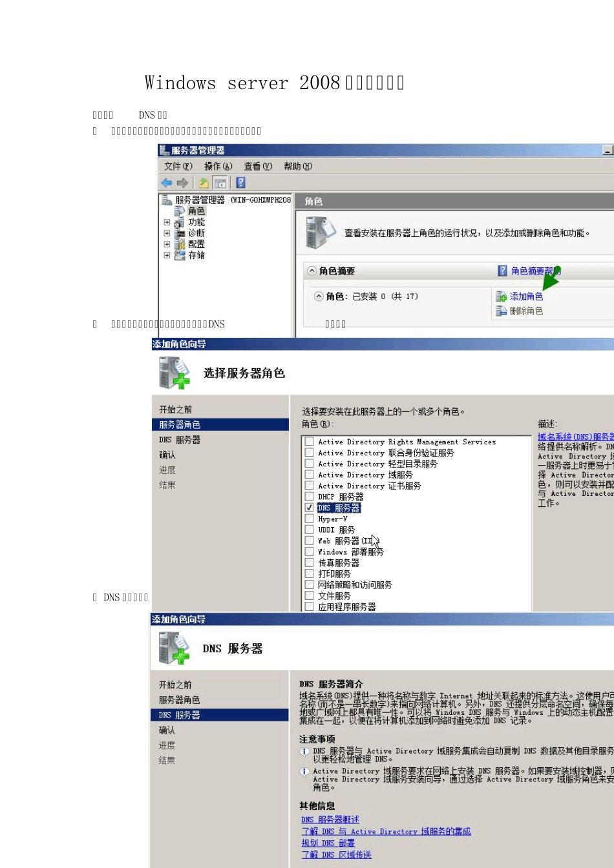Click the blue Help question-mark toolbar icon
Image resolution: width=614 pixels, height=868 pixels.
point(240,183)
